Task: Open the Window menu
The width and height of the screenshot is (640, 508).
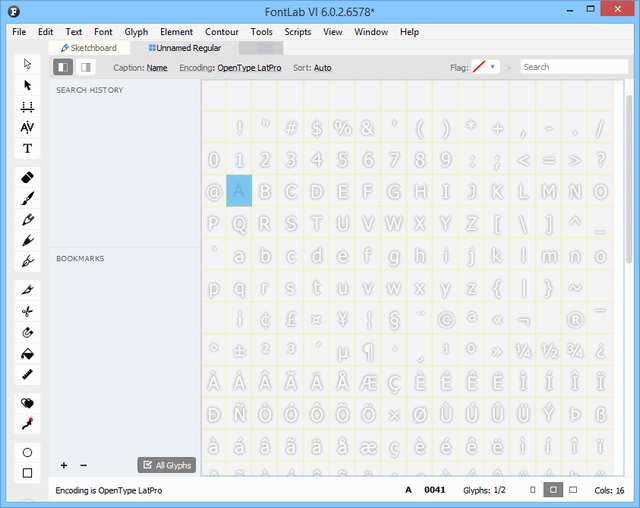Action: [371, 32]
